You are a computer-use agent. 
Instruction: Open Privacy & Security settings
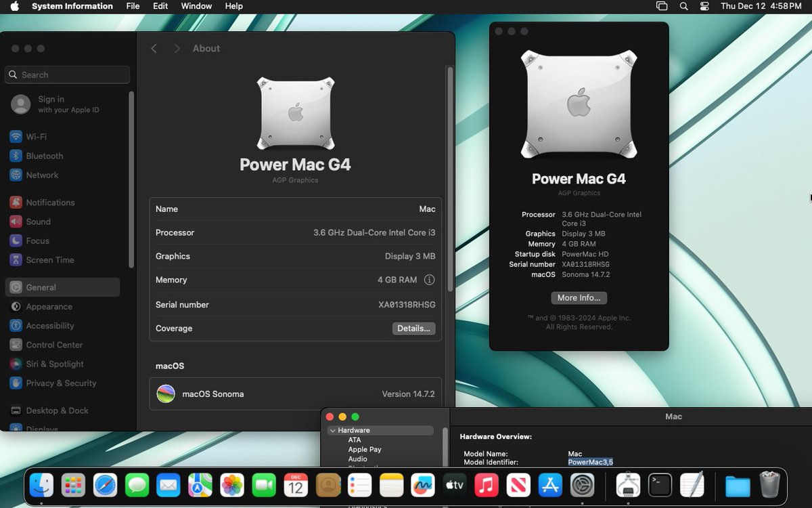tap(62, 383)
